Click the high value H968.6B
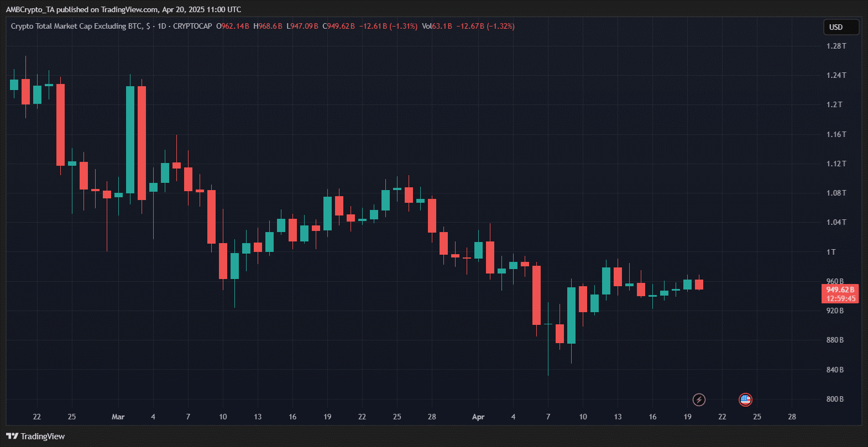 click(268, 26)
